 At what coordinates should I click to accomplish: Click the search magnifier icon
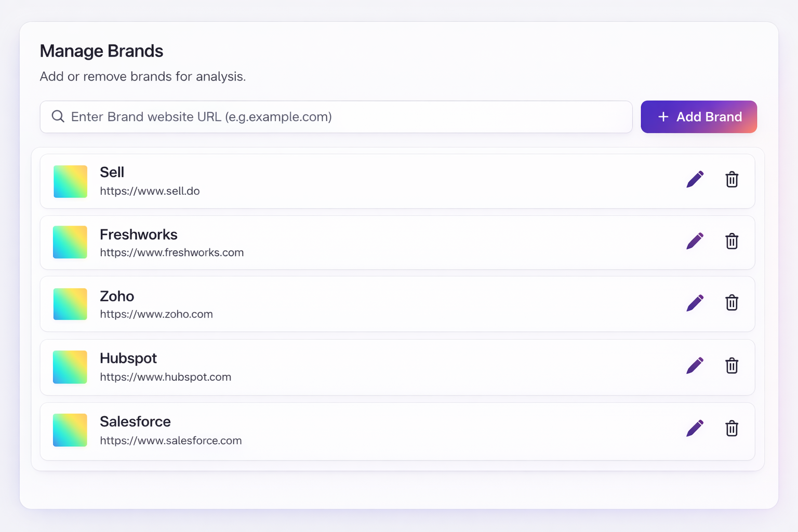click(58, 116)
